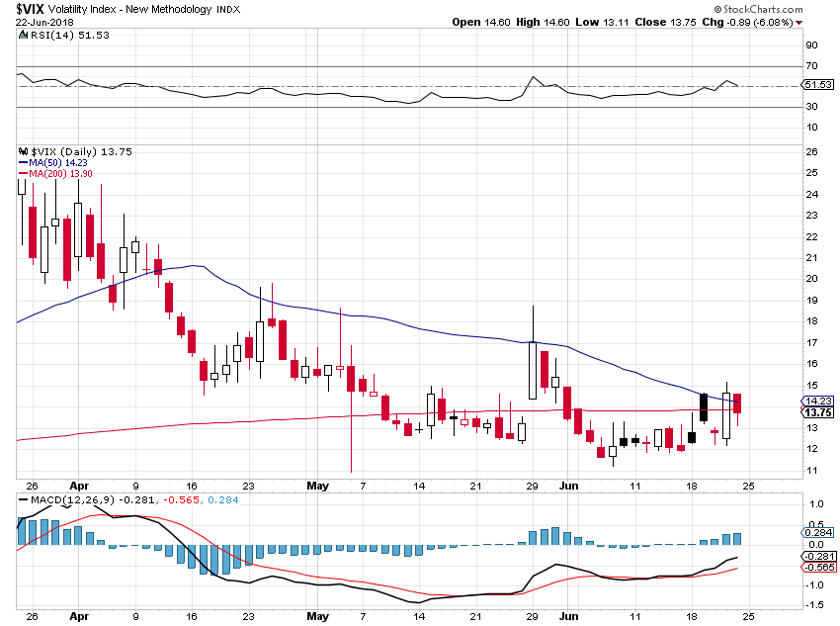Click the 'Volatility Index - New Methodology' title text
The width and height of the screenshot is (840, 626).
[x=130, y=9]
